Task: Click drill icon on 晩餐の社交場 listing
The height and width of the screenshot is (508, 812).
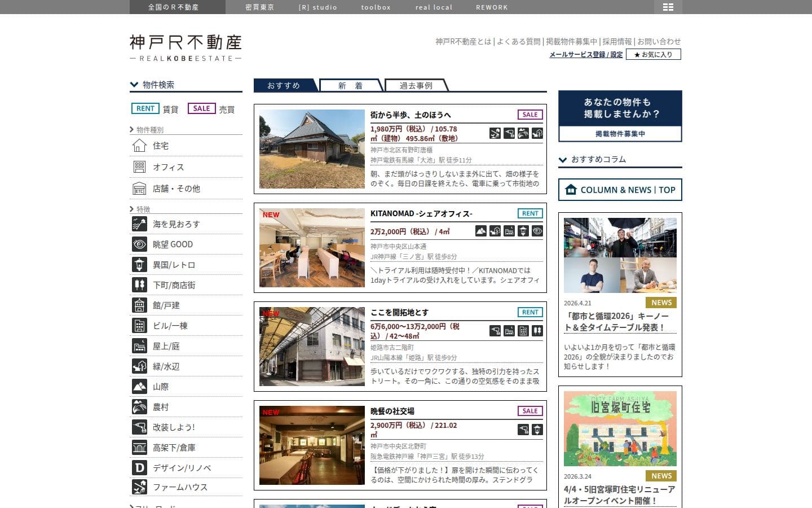Action: [523, 430]
